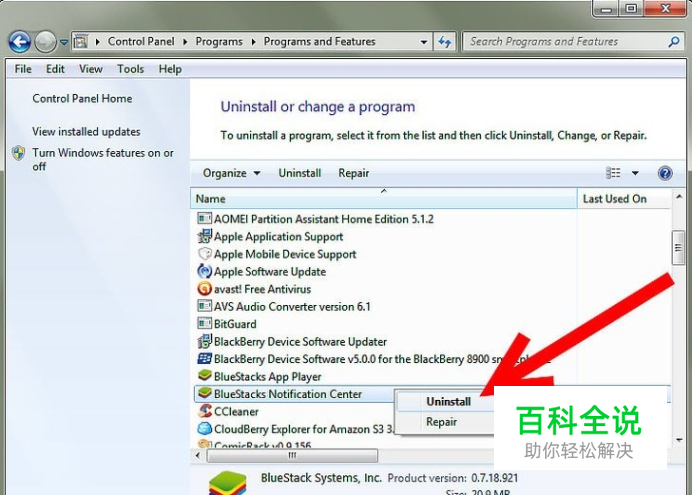This screenshot has width=692, height=495.
Task: Select CloudBerry Explorer for Amazon S3
Action: tap(304, 429)
